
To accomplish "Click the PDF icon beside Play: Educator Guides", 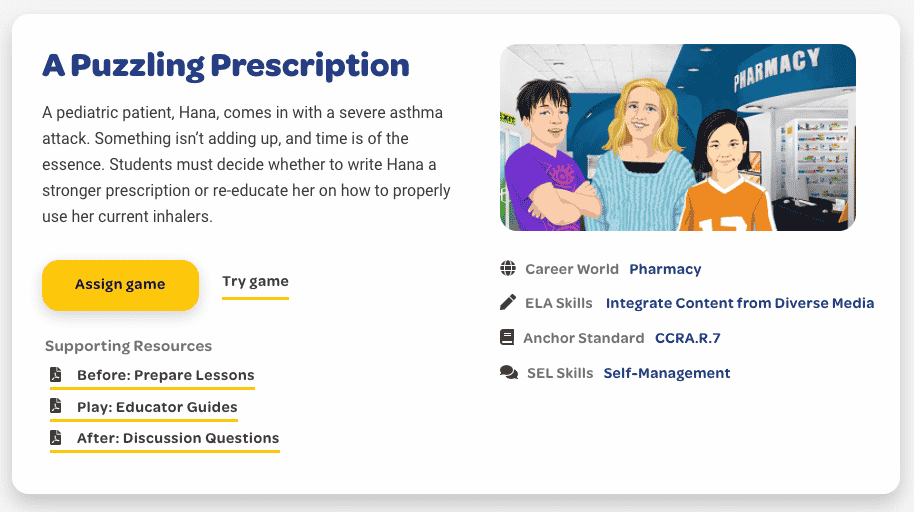I will 56,406.
